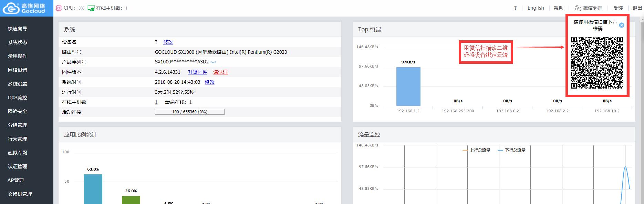
Task: Click the 63.0% bar in 应用比例统计
Action: [x=93, y=189]
